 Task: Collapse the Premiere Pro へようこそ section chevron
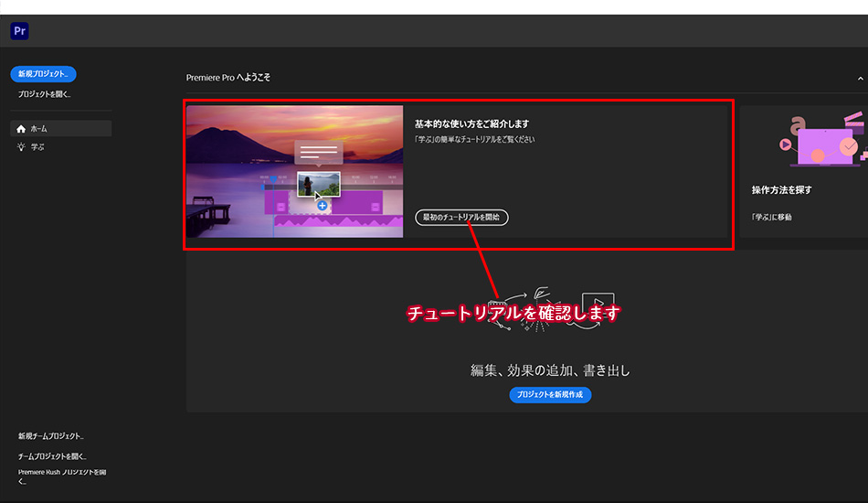(x=861, y=79)
